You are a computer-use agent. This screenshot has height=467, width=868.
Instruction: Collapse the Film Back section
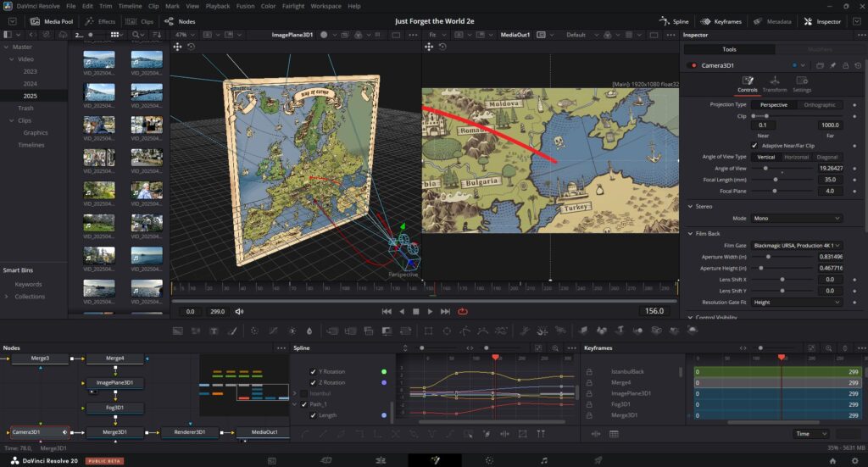point(690,234)
